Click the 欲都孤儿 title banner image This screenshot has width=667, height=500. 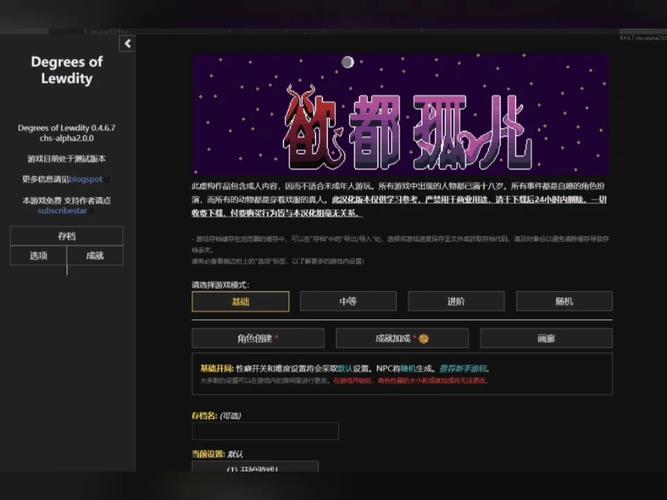click(399, 114)
